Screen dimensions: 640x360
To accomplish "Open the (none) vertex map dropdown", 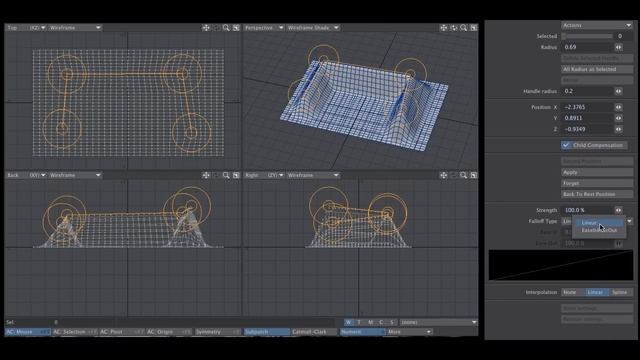I will 438,322.
